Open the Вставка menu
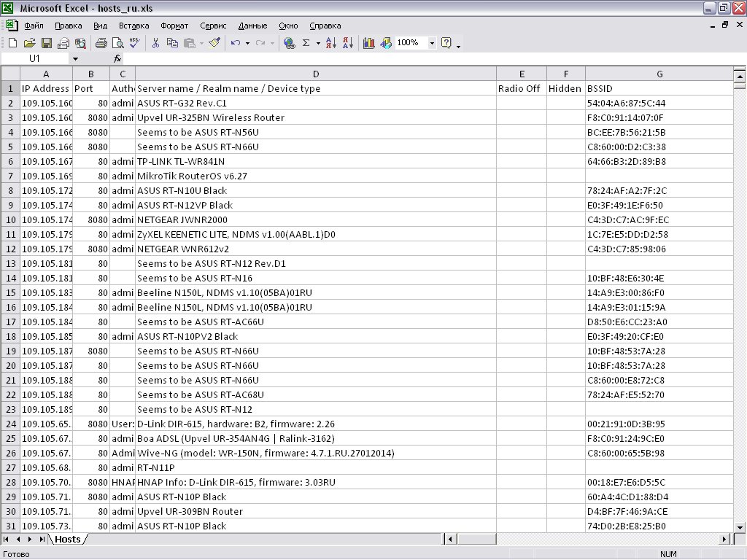This screenshot has height=560, width=747. point(134,26)
